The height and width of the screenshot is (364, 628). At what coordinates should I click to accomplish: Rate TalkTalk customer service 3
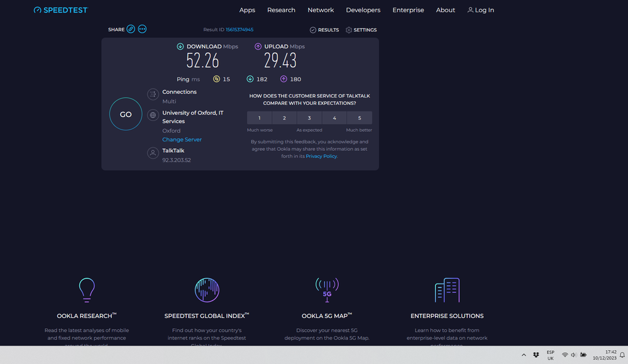309,118
